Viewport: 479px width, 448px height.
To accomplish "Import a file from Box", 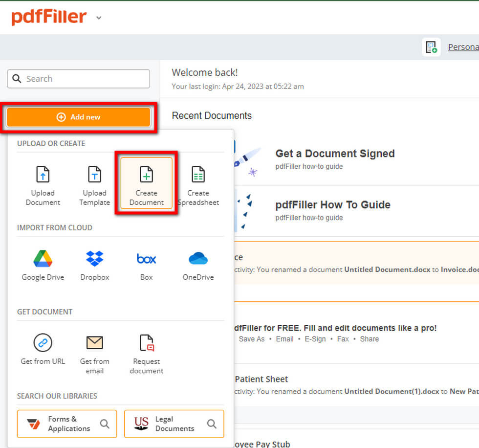I will click(146, 264).
